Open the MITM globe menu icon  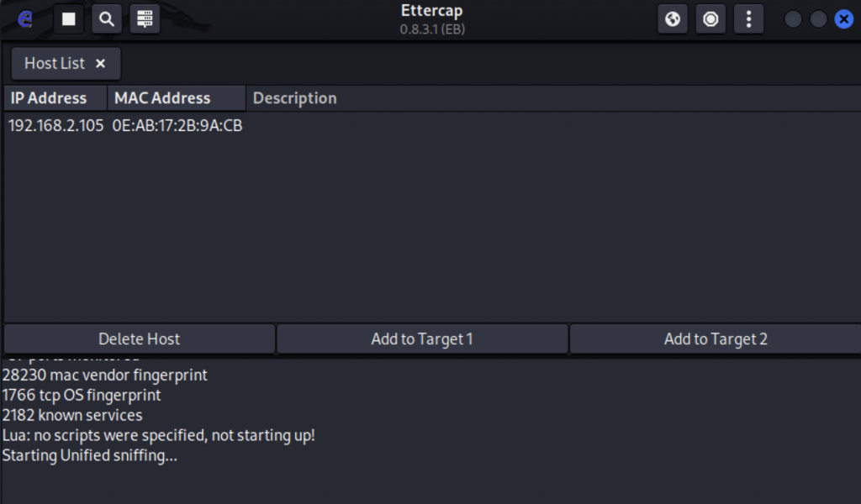coord(673,19)
